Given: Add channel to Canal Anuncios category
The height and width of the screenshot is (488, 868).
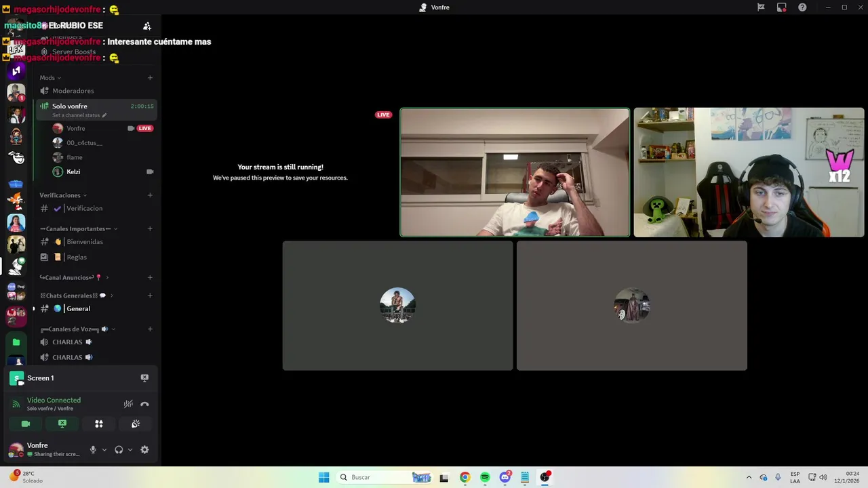Looking at the screenshot, I should coord(150,277).
